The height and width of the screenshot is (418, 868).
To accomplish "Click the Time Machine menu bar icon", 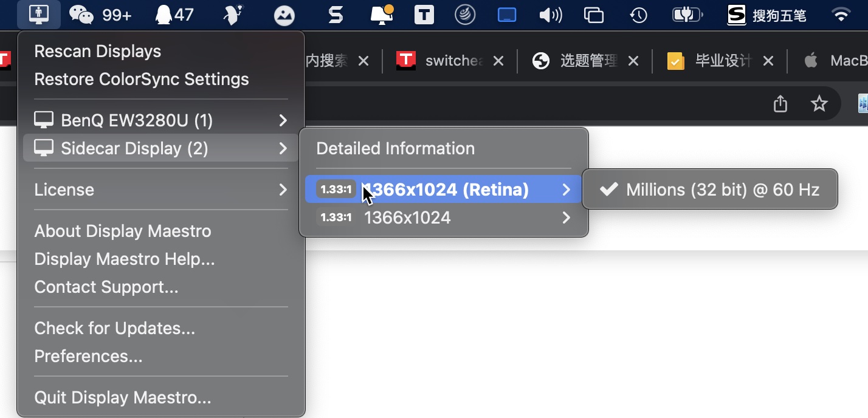I will pyautogui.click(x=638, y=15).
